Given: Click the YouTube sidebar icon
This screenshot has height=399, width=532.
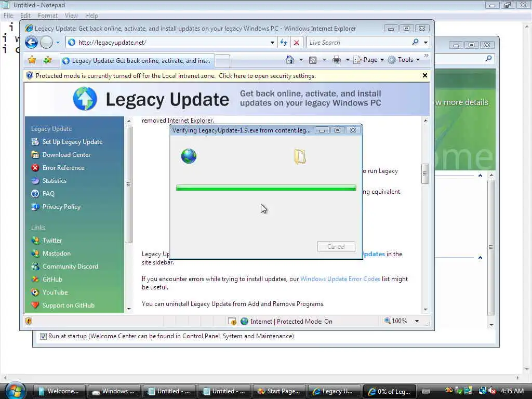Looking at the screenshot, I should (35, 292).
